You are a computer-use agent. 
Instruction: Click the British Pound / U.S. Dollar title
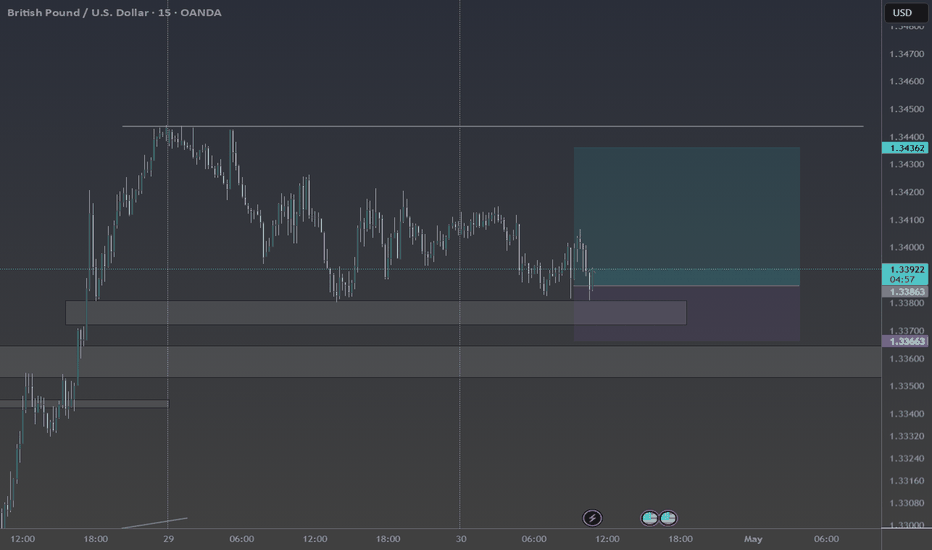[x=78, y=12]
